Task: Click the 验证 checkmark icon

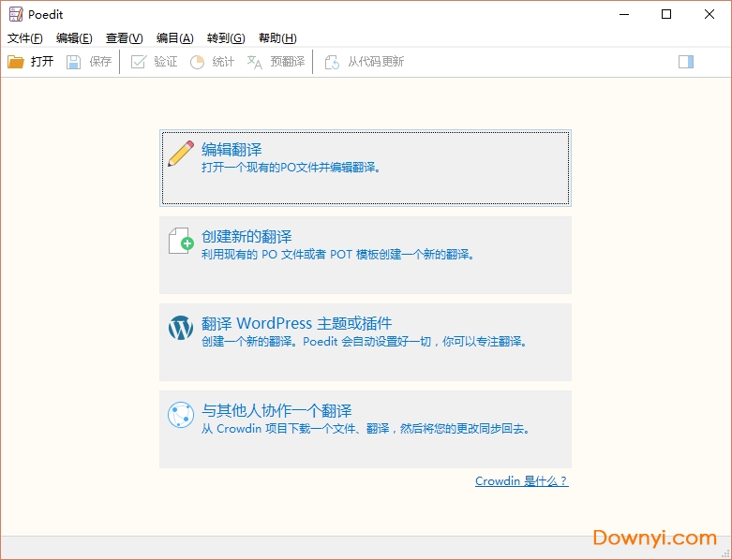Action: click(138, 62)
